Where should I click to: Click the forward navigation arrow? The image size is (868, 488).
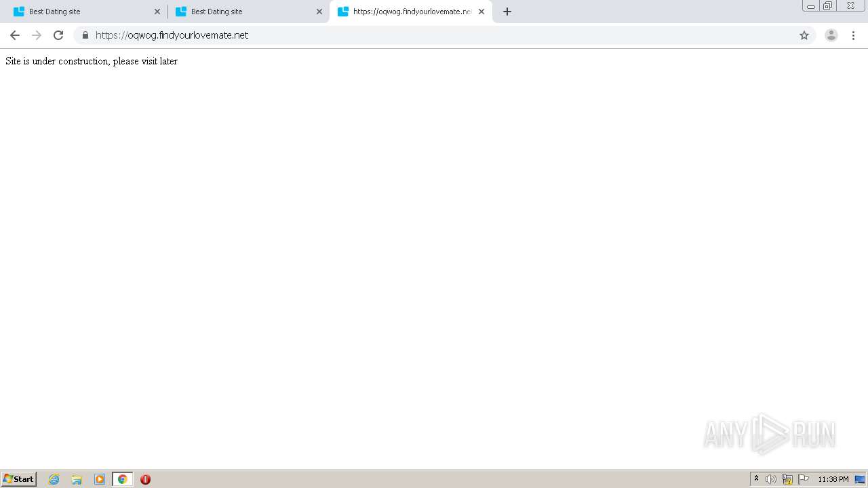click(37, 35)
